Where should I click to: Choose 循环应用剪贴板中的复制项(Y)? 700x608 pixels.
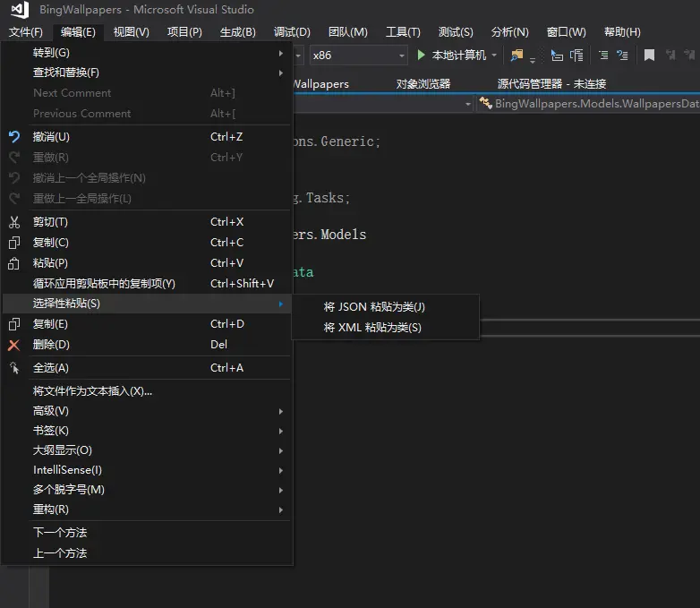pos(147,284)
